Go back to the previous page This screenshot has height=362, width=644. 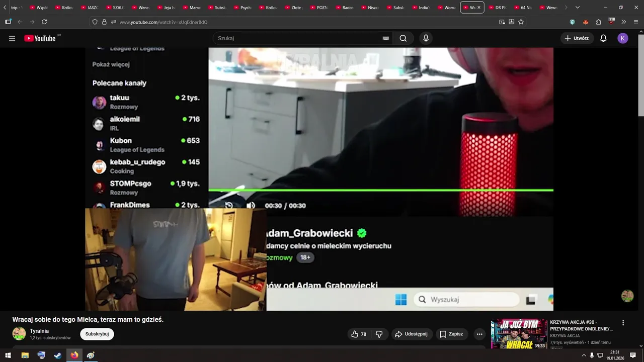point(20,22)
